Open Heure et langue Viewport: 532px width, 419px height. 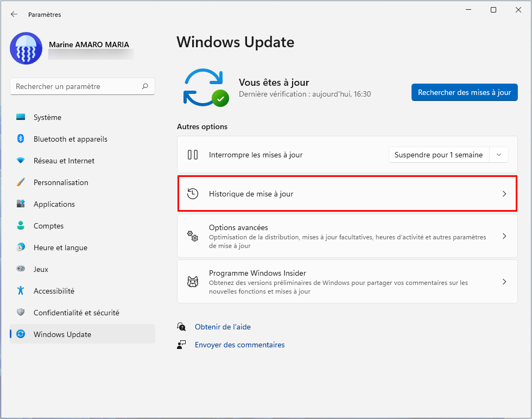pos(83,247)
